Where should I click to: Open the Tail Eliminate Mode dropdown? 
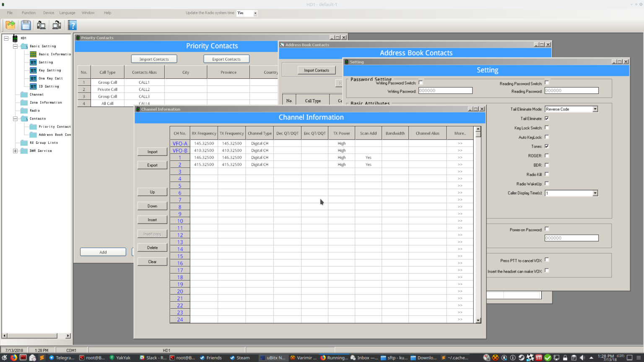tap(595, 109)
